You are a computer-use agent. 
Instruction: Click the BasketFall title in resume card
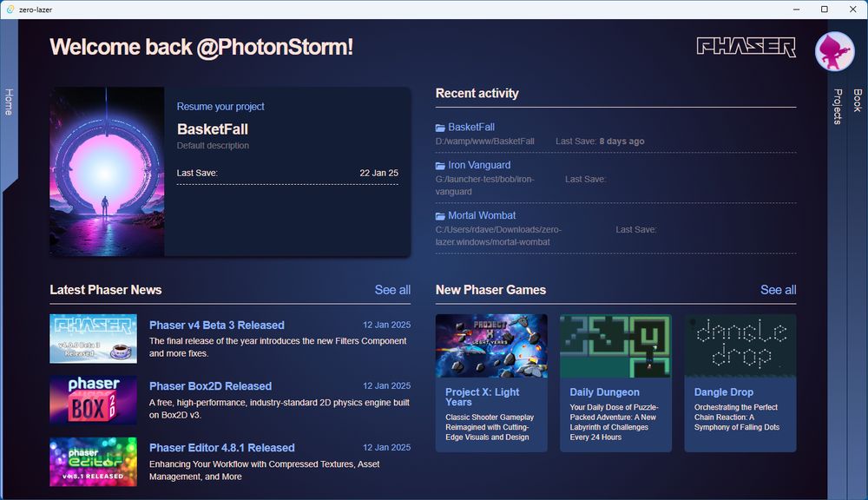point(213,129)
